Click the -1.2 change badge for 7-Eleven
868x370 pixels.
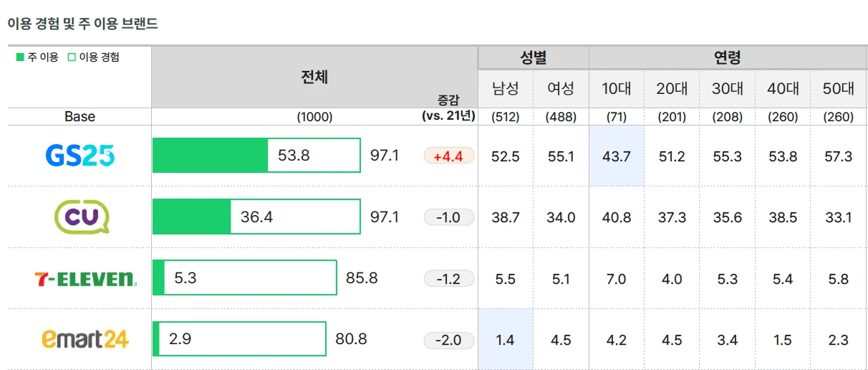(449, 278)
